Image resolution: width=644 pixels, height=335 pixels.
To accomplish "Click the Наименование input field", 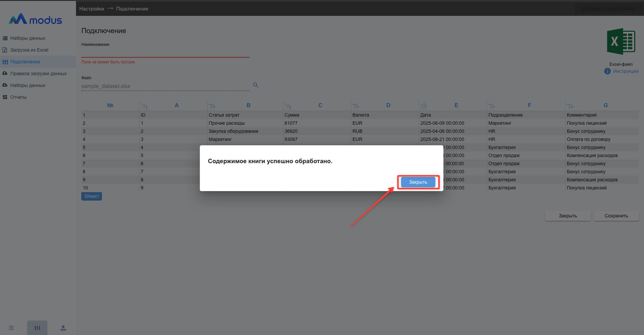I will [x=165, y=53].
